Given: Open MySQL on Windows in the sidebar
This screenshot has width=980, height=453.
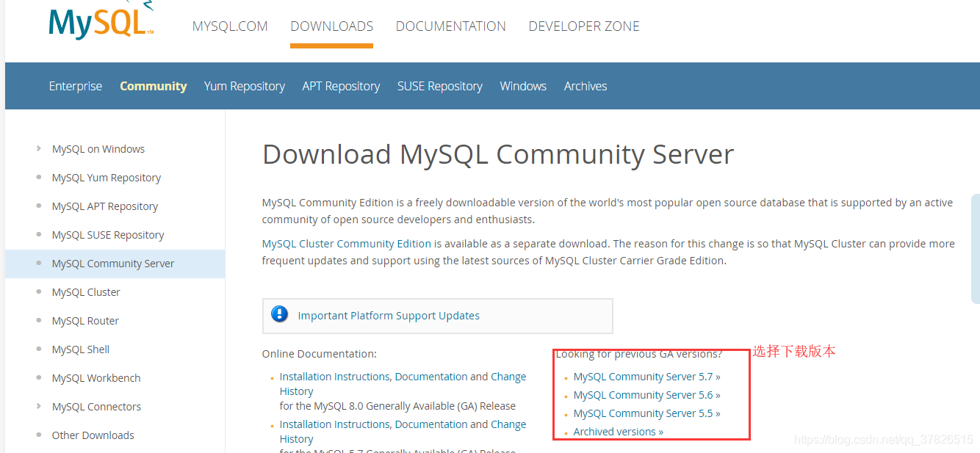Looking at the screenshot, I should tap(98, 149).
